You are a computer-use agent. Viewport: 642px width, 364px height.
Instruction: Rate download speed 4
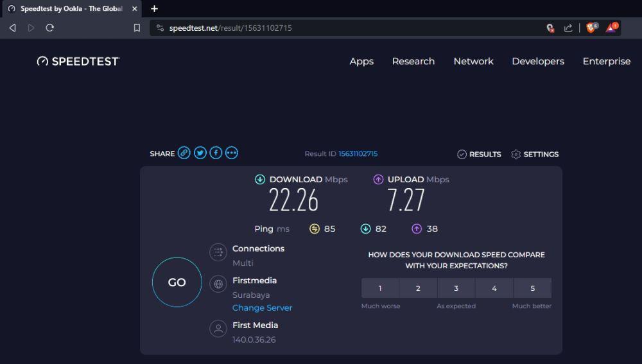(x=494, y=288)
